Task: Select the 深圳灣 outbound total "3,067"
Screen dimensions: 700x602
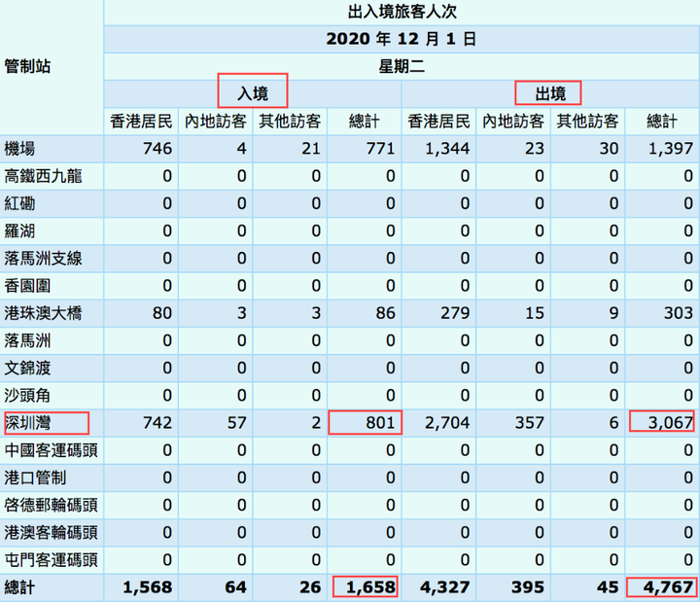Action: click(x=671, y=423)
